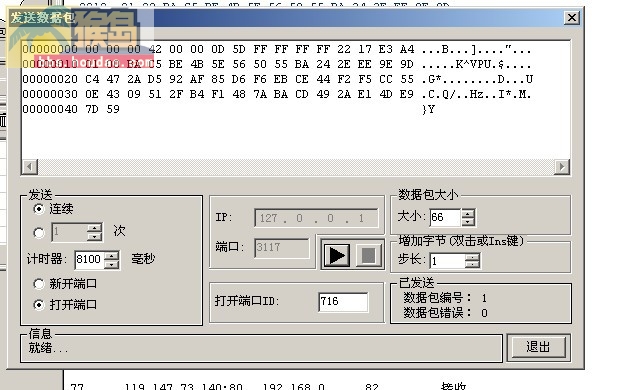Decrease the 步长 step spinner
The width and height of the screenshot is (636, 390).
pos(472,264)
